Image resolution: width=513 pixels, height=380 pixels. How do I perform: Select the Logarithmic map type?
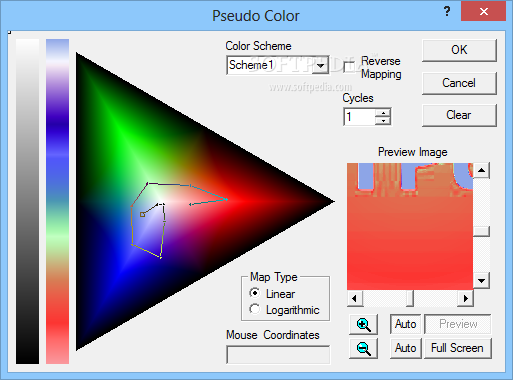[x=255, y=309]
